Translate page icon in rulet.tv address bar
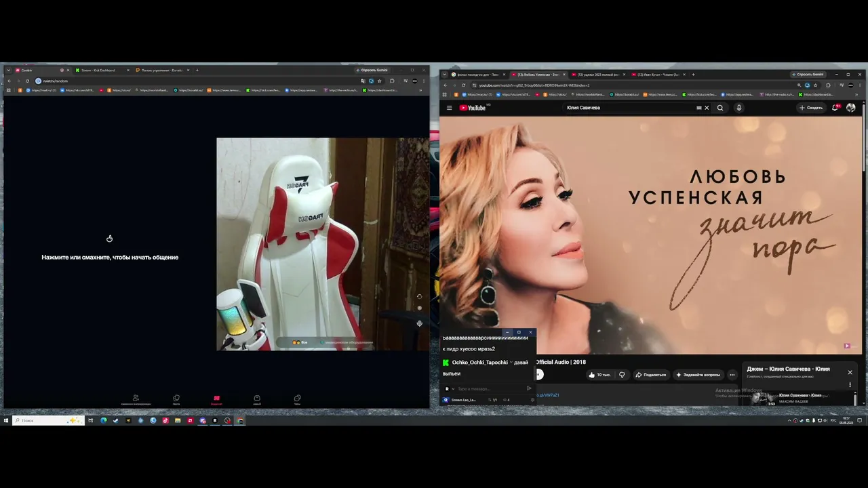 363,81
